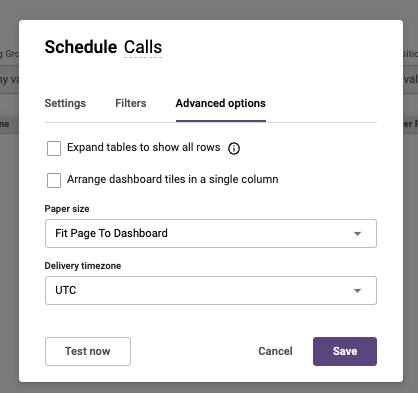Select the Fit Page To Dashboard field
This screenshot has height=393, width=418.
[x=211, y=233]
